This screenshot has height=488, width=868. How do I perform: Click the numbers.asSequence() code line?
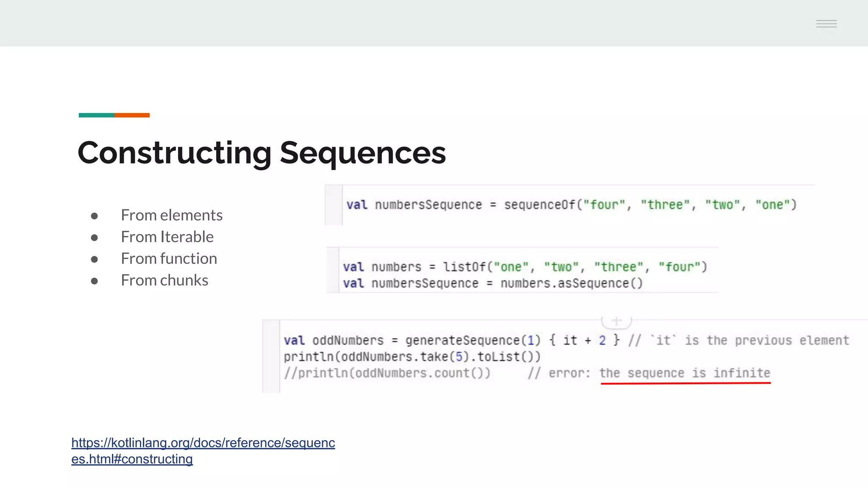click(x=493, y=283)
